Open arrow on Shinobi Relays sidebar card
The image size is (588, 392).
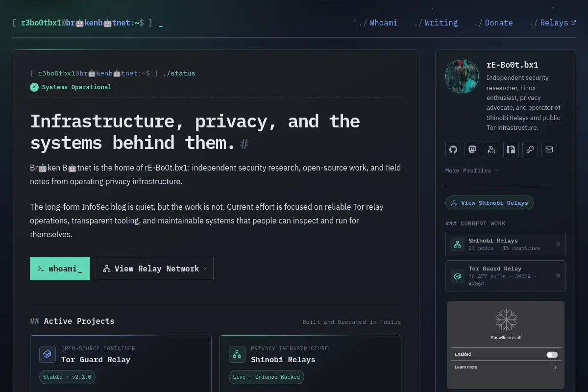558,244
